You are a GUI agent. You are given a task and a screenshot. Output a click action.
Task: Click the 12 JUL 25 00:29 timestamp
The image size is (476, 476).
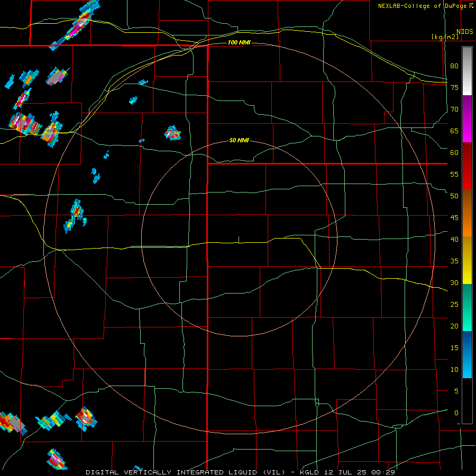pyautogui.click(x=360, y=472)
